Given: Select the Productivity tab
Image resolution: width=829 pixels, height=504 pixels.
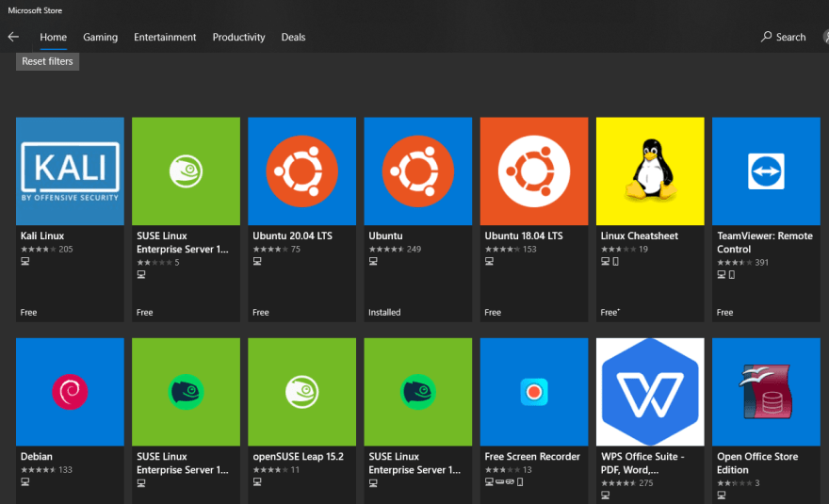Looking at the screenshot, I should click(238, 37).
